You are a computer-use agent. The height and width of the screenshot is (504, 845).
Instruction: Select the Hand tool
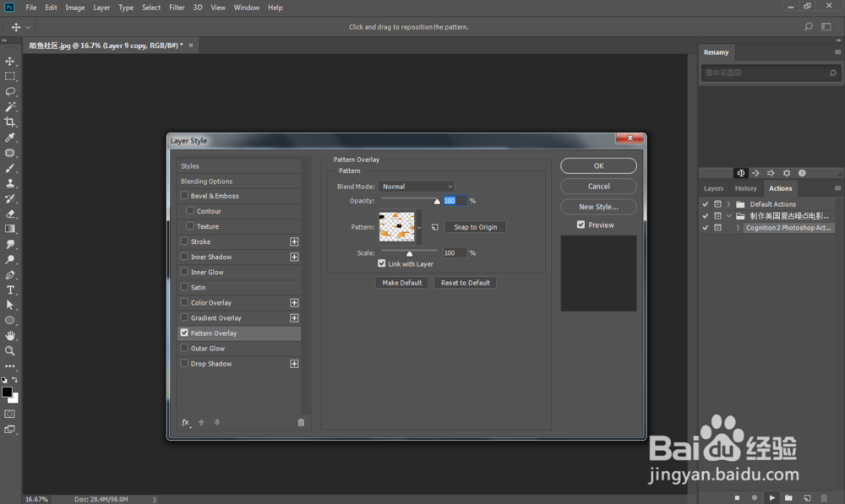tap(9, 335)
